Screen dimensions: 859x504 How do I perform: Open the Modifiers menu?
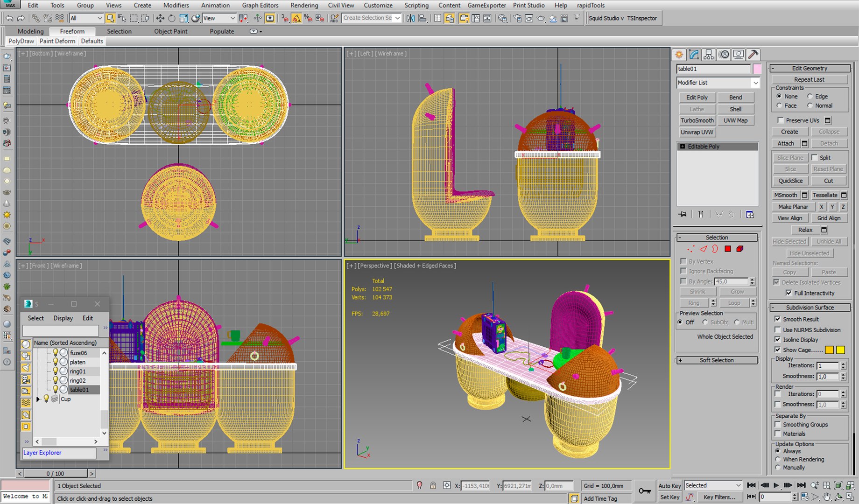[x=176, y=5]
